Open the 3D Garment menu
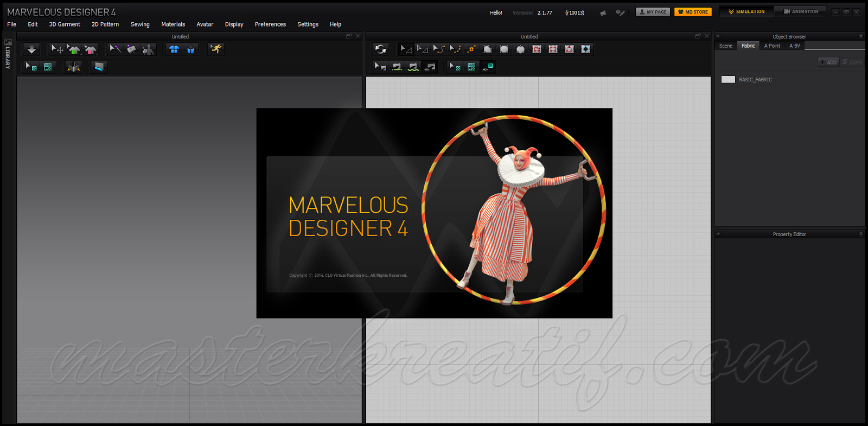The height and width of the screenshot is (426, 868). 65,24
